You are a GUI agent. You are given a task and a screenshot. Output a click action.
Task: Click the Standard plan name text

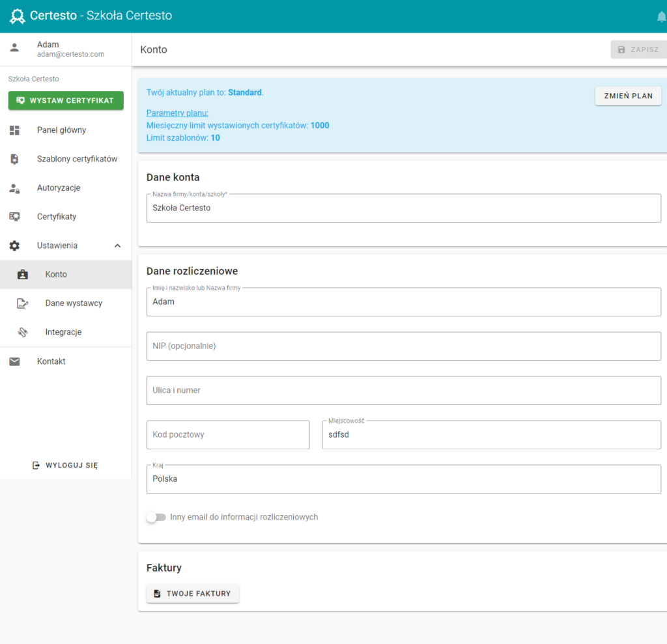(245, 92)
